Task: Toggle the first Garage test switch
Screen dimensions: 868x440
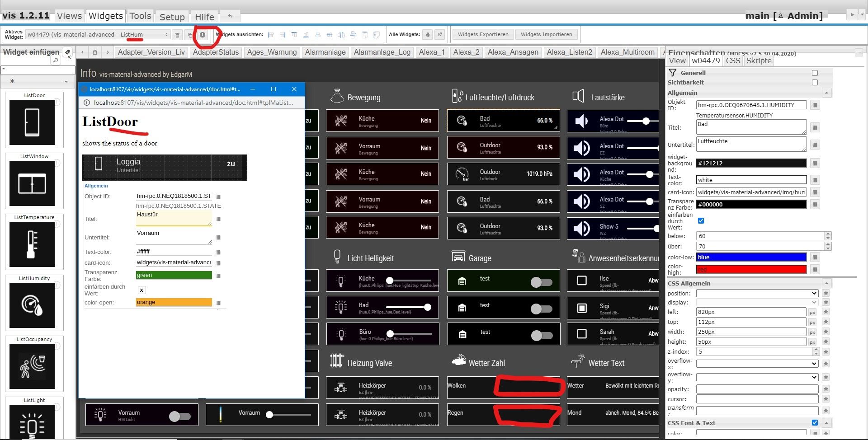Action: pos(541,282)
